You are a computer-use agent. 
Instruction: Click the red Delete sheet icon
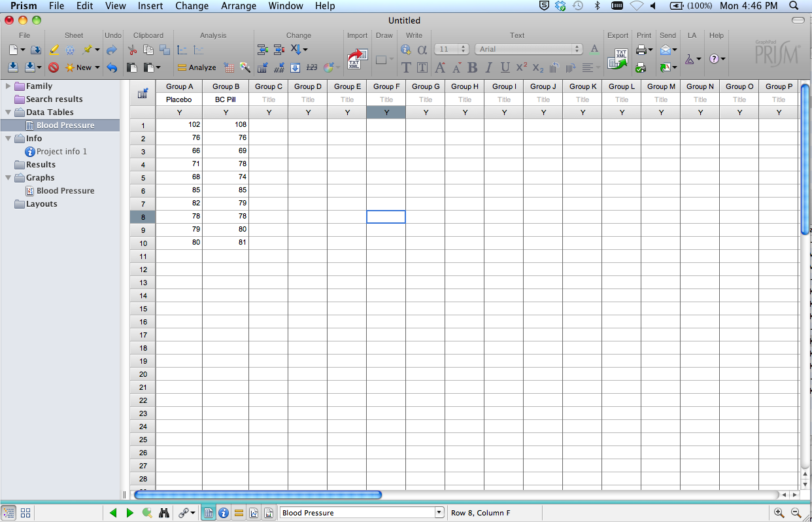pos(54,67)
